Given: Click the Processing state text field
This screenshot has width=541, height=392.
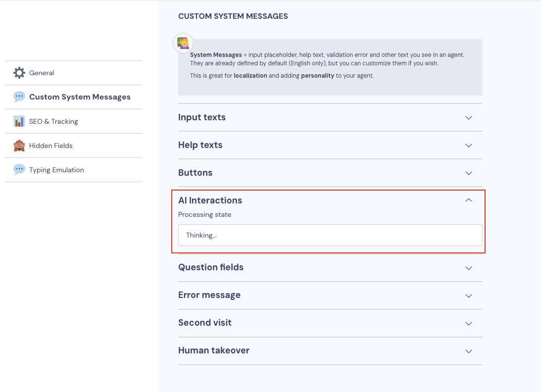Looking at the screenshot, I should point(330,235).
